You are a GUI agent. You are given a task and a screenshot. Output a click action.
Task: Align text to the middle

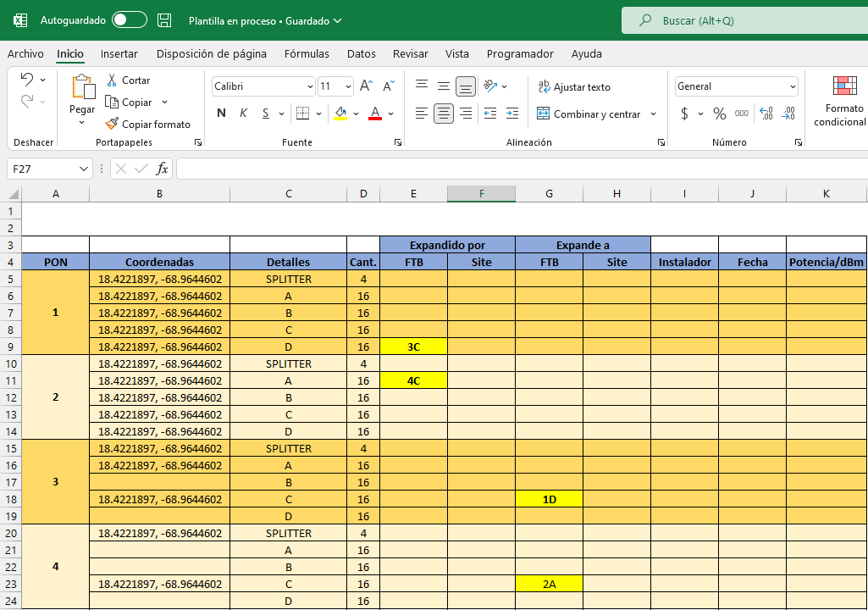[x=444, y=86]
